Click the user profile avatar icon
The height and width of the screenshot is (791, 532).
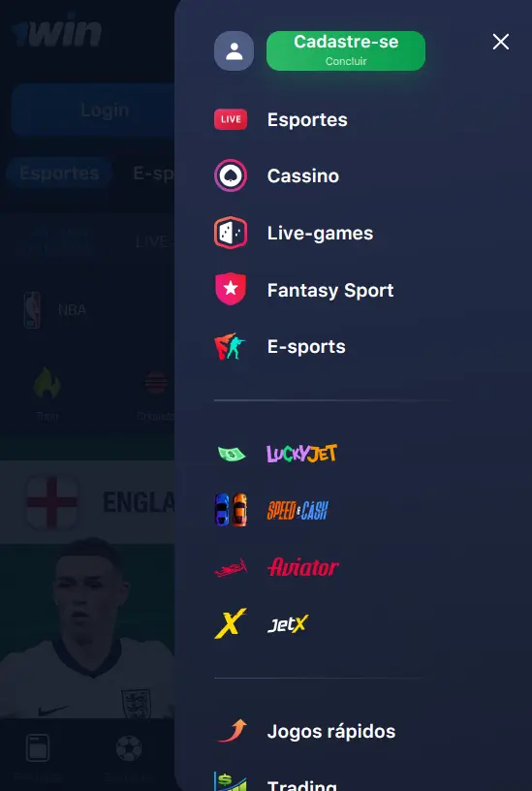[x=234, y=51]
